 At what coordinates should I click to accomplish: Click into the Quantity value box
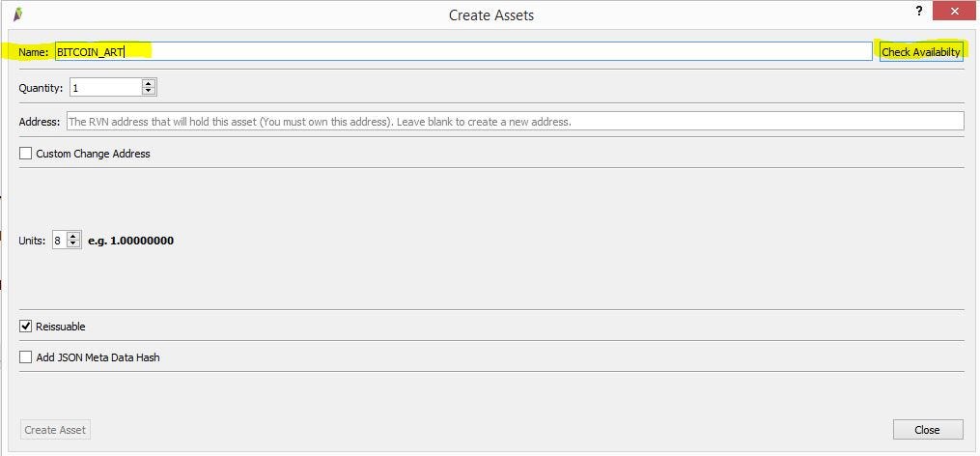click(x=105, y=88)
